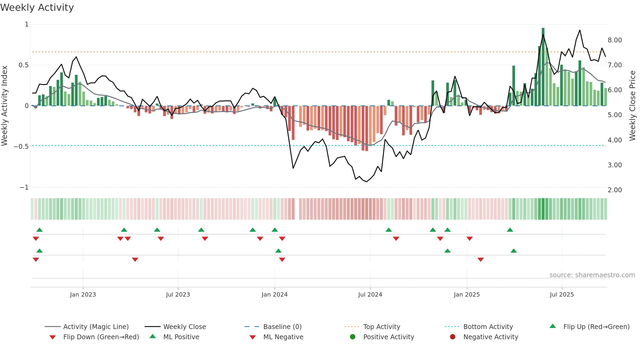Viewport: 644px width, 362px height.
Task: Click the rightmost green triangle in lower marker row
Action: click(x=514, y=251)
